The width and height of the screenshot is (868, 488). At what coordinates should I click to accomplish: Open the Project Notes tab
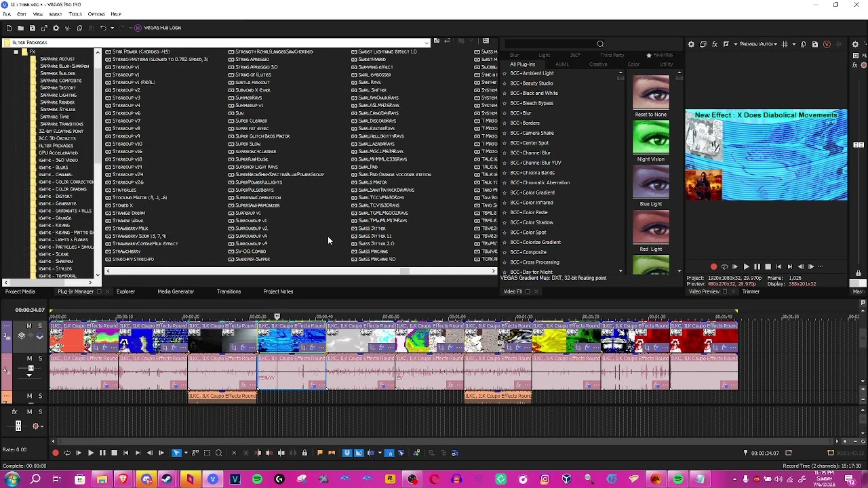point(278,291)
